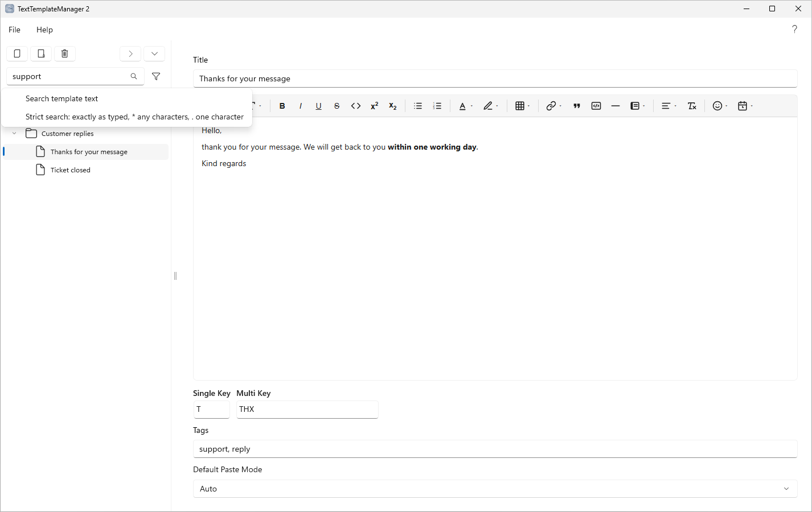Clear text formatting
This screenshot has width=812, height=512.
(692, 106)
